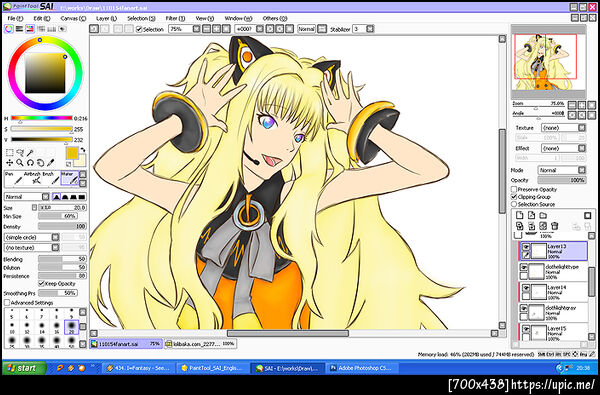Image resolution: width=600 pixels, height=395 pixels.
Task: Select the rectangular Selection tool
Action: pos(10,153)
